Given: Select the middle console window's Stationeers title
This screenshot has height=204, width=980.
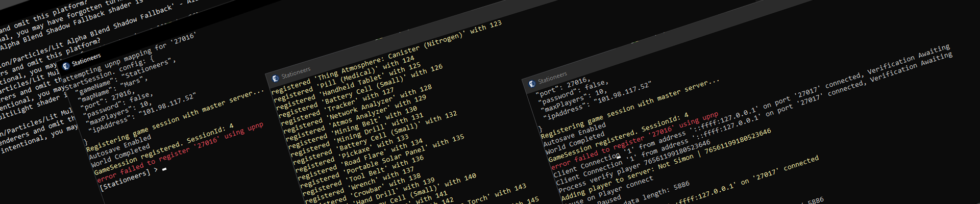Looking at the screenshot, I should pyautogui.click(x=296, y=73).
